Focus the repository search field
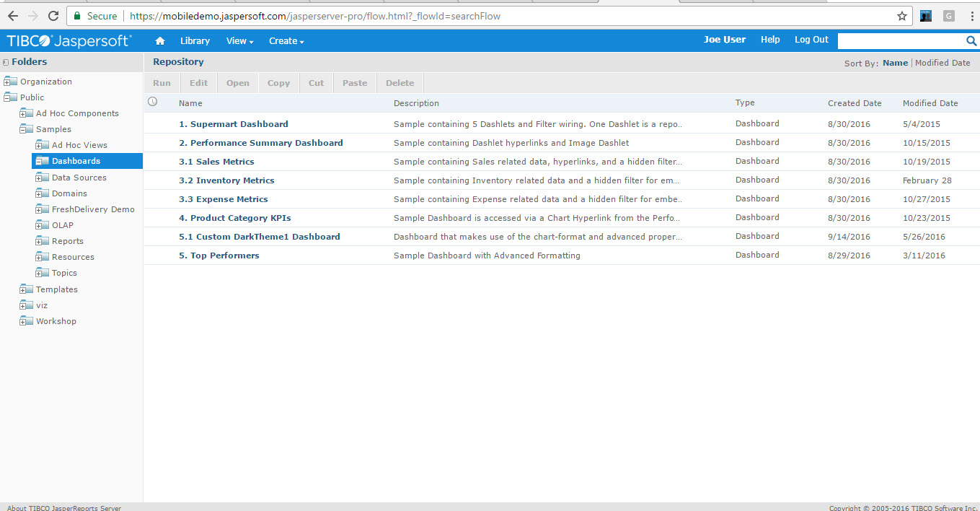 901,40
